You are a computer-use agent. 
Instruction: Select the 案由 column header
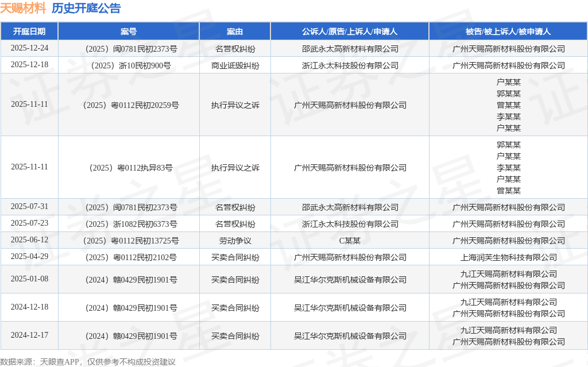click(x=235, y=32)
